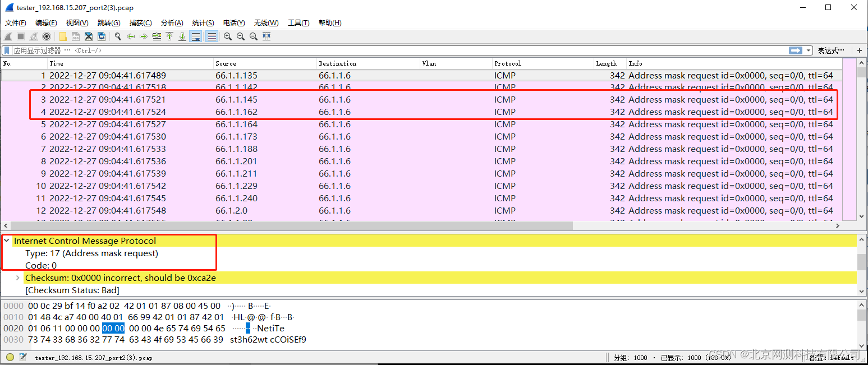Click the display filter bookmark icon

click(x=7, y=50)
